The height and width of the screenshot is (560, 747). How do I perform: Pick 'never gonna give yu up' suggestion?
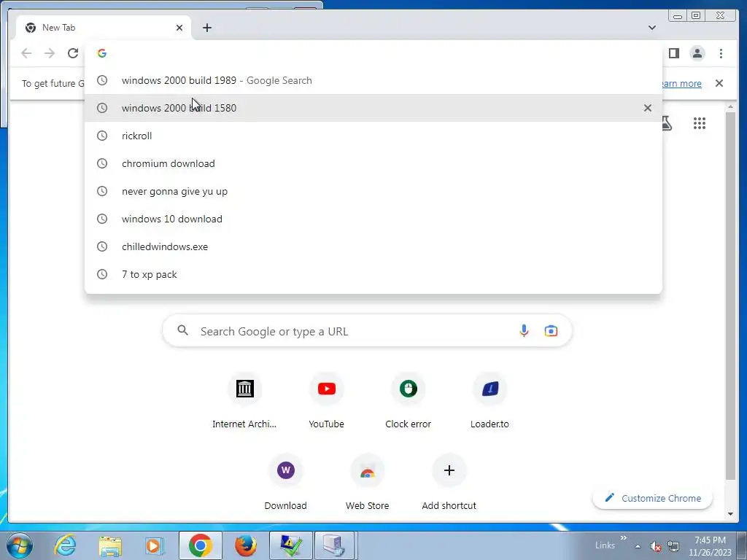click(373, 191)
